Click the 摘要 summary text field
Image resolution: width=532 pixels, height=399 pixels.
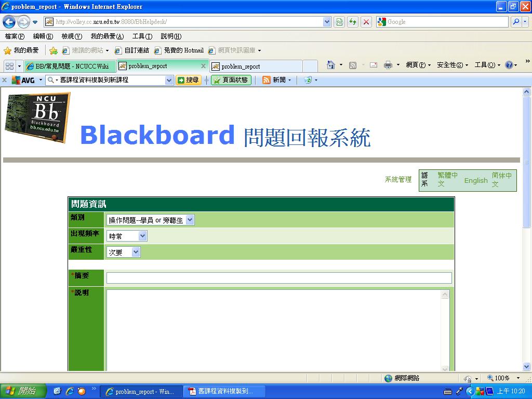point(279,278)
